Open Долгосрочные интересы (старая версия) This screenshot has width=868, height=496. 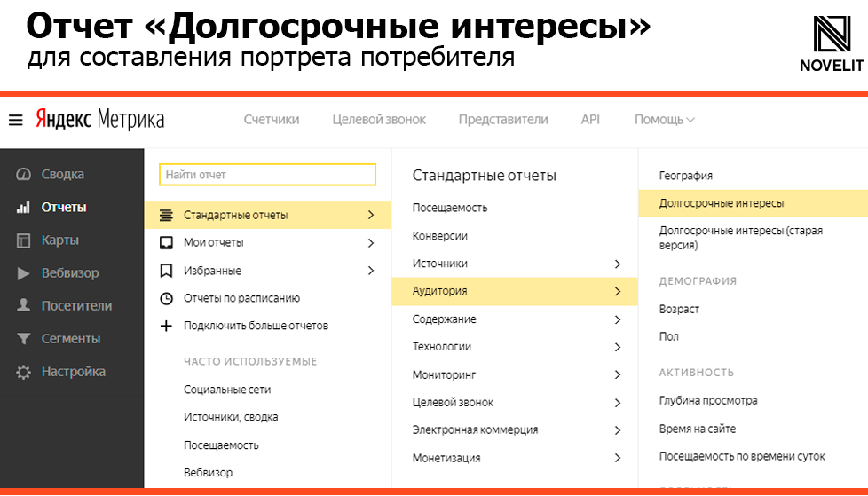[x=741, y=238]
